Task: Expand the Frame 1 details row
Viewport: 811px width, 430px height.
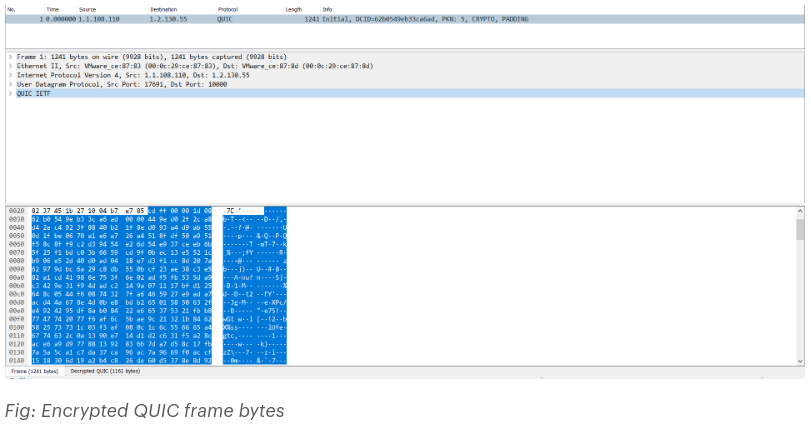Action: tap(10, 57)
